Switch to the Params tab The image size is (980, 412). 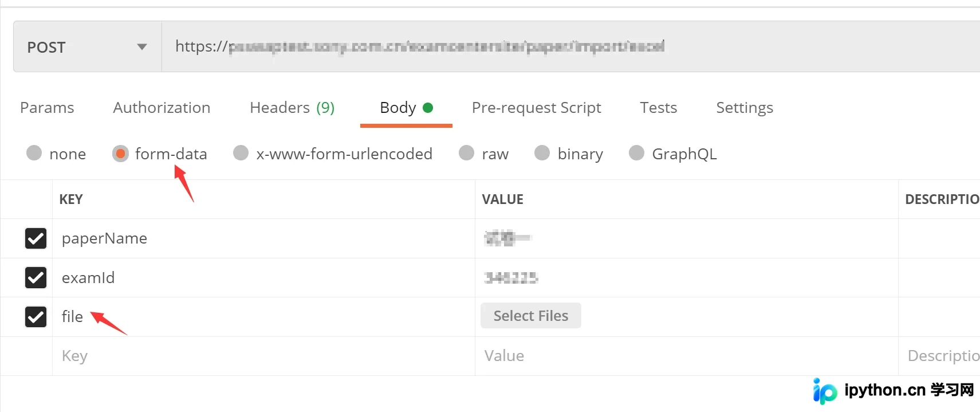47,108
